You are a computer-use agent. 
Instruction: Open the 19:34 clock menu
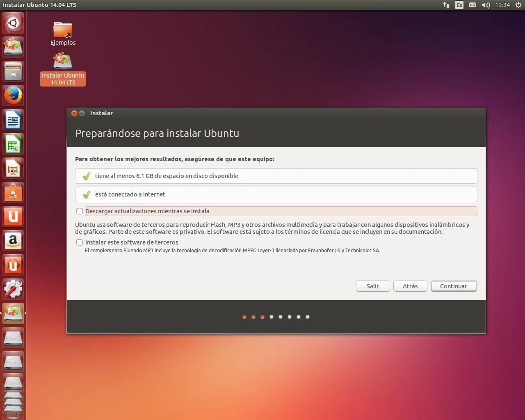pyautogui.click(x=502, y=5)
